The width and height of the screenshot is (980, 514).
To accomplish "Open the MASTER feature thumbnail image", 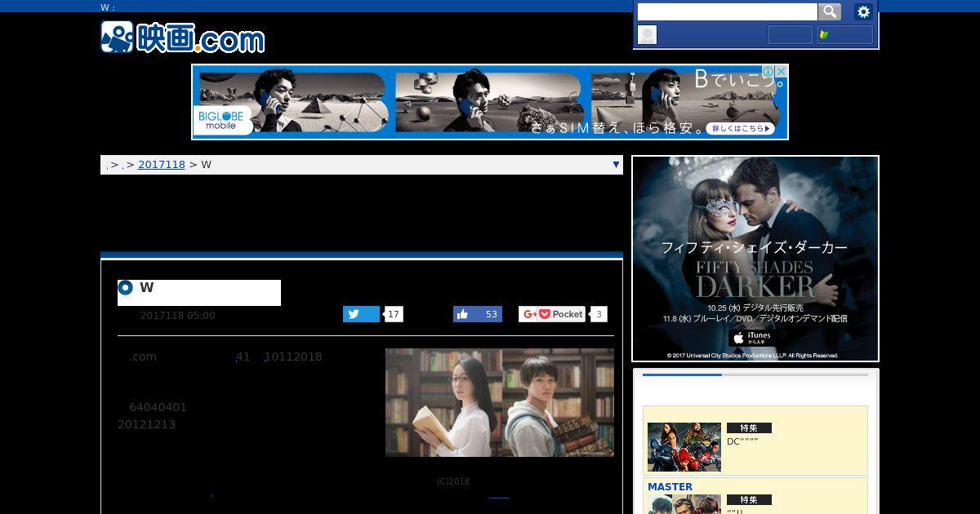I will point(684,504).
